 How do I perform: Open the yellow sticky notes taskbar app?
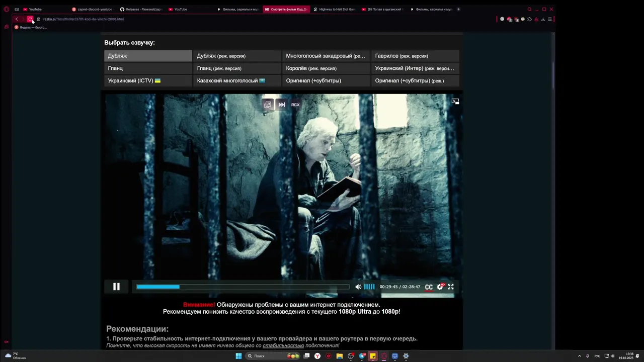(x=373, y=356)
